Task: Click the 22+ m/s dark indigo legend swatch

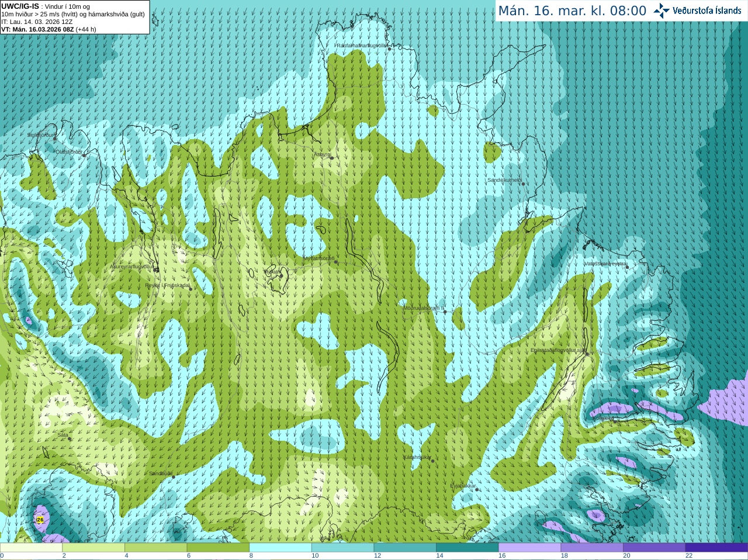Action: [716, 548]
